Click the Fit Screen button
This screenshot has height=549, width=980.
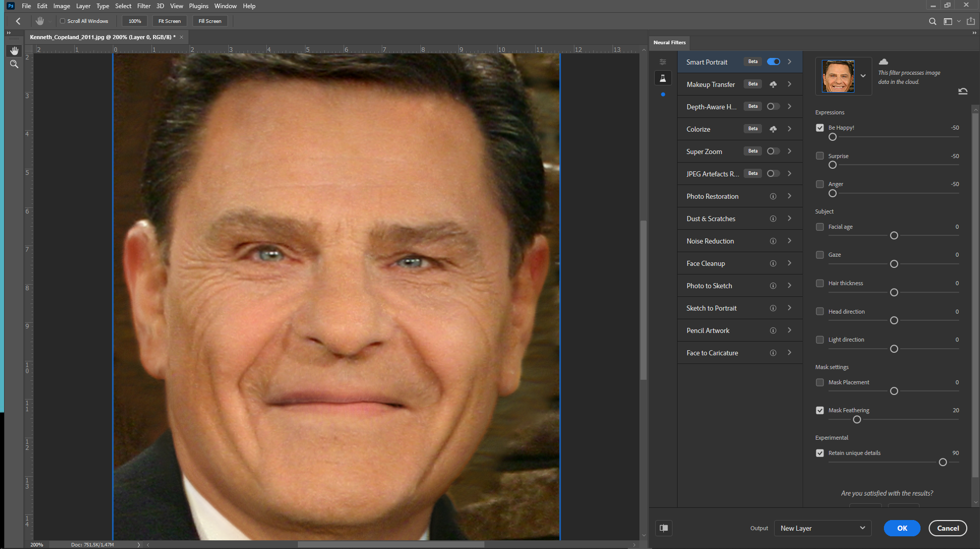coord(169,21)
